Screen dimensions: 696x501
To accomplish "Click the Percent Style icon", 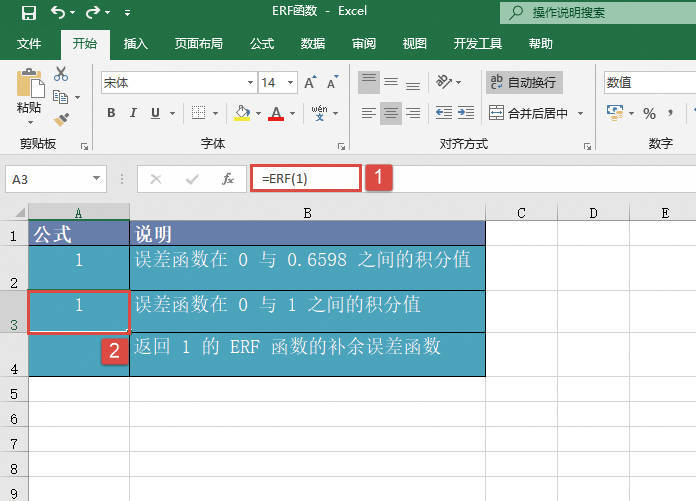I will [x=649, y=113].
